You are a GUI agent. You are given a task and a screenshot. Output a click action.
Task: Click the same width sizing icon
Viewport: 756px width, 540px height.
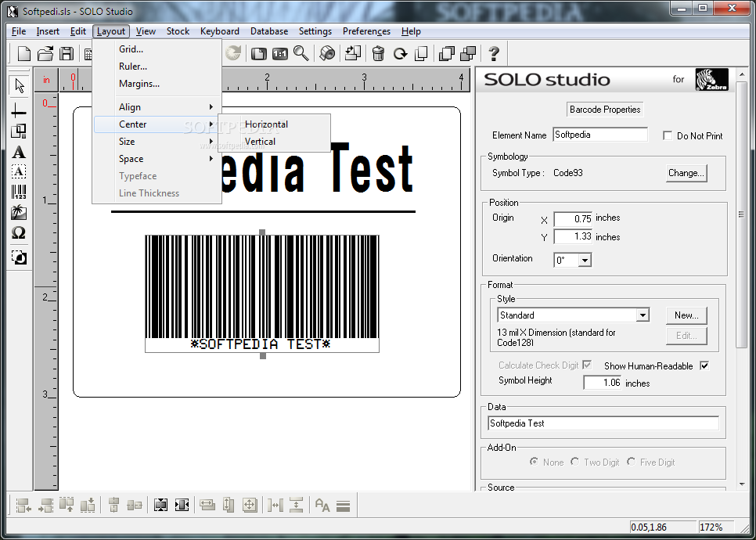[x=207, y=506]
